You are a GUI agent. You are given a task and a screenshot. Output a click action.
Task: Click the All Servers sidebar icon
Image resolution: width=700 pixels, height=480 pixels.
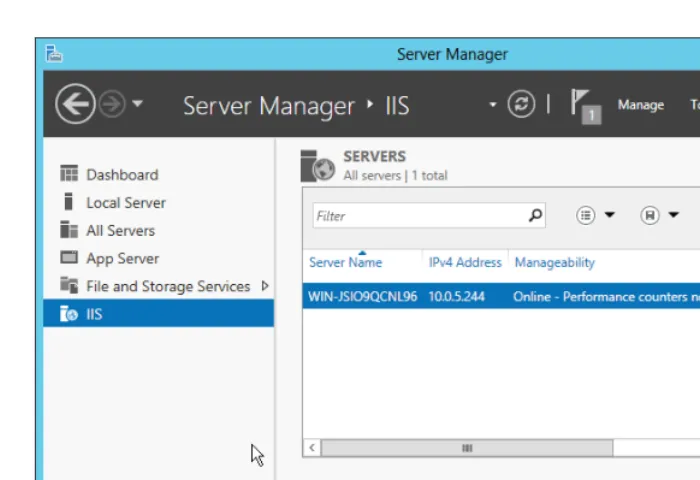69,230
